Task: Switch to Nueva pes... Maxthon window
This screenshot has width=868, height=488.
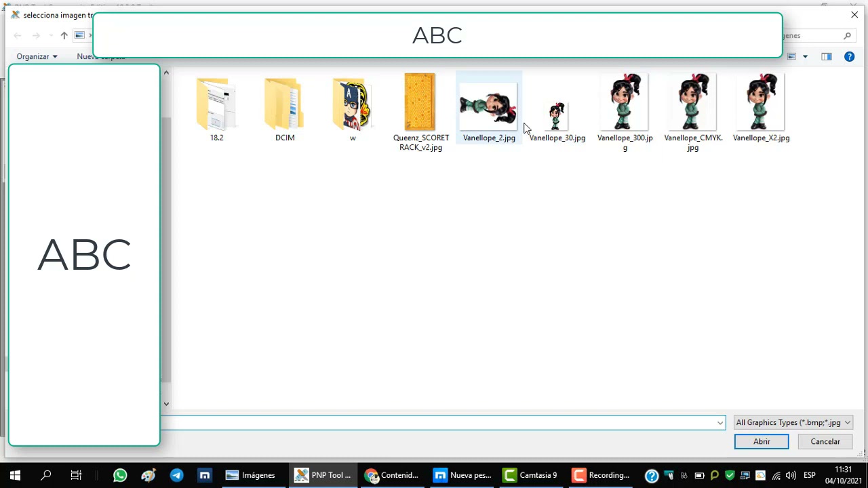Action: click(x=462, y=475)
